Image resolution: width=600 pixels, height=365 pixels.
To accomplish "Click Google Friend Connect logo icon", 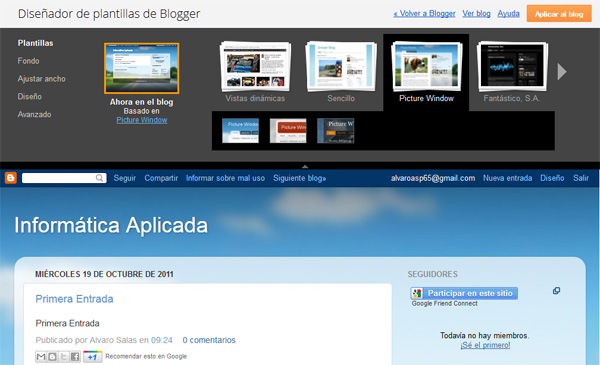I will click(417, 293).
